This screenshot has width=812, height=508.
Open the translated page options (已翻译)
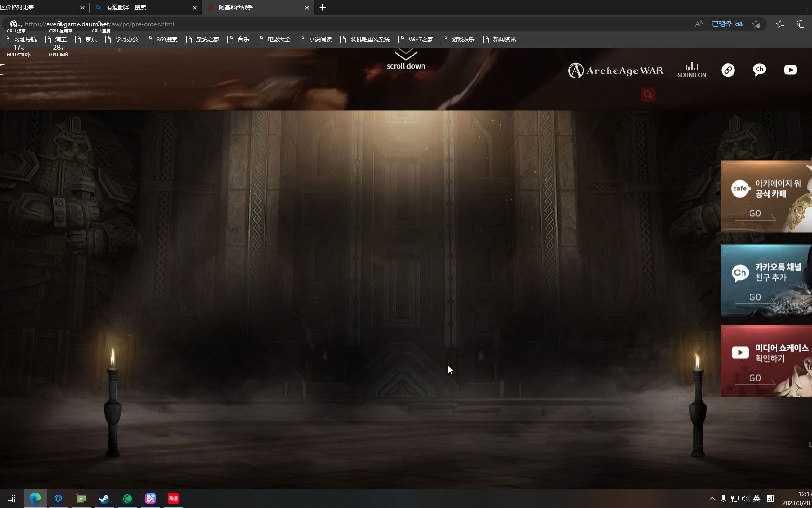(x=727, y=24)
